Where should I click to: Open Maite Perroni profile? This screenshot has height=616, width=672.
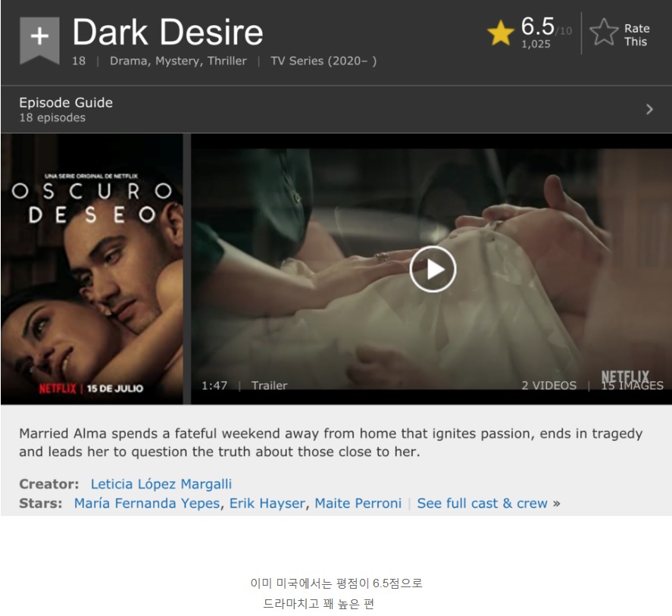coord(358,503)
